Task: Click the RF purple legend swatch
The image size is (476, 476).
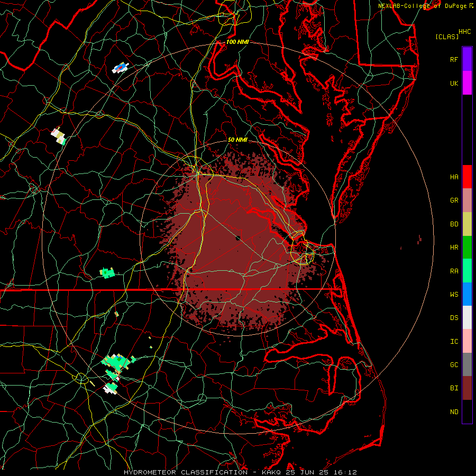Action: pyautogui.click(x=467, y=59)
